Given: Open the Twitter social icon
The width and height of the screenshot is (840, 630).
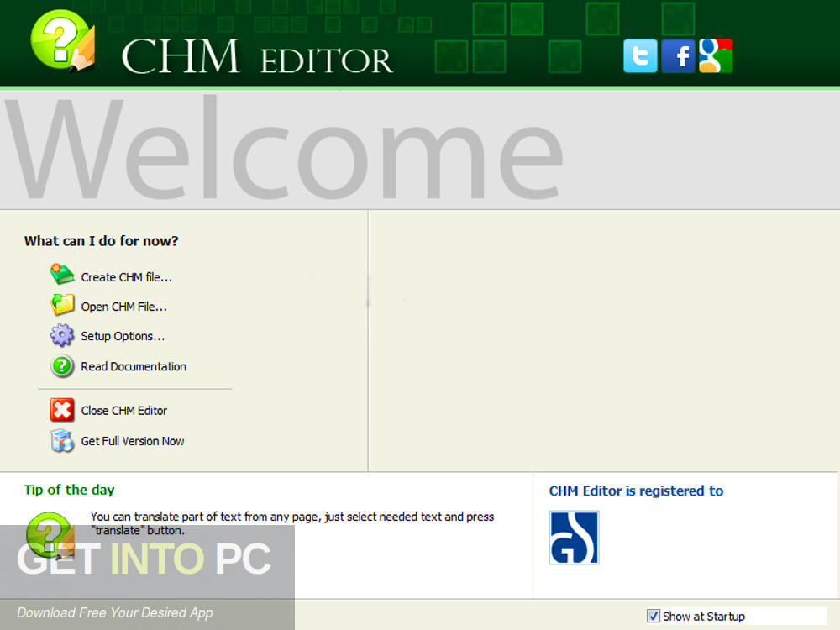Looking at the screenshot, I should [x=640, y=55].
